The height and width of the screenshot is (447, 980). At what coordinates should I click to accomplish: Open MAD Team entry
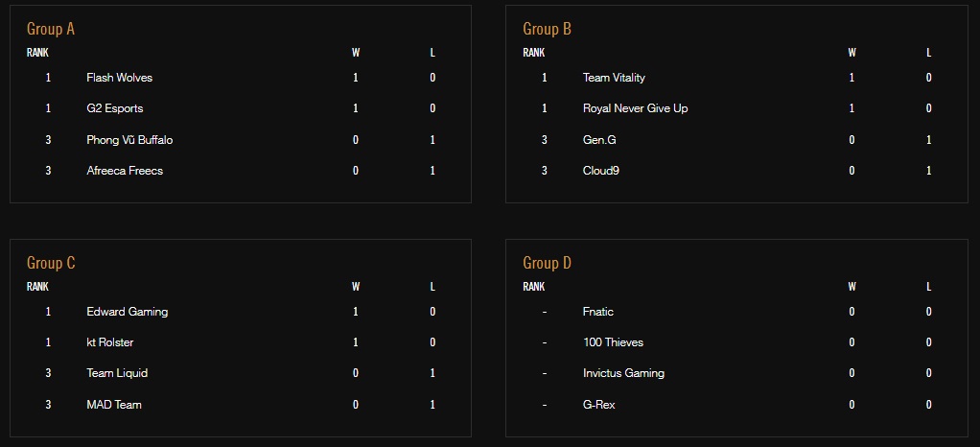tap(114, 405)
